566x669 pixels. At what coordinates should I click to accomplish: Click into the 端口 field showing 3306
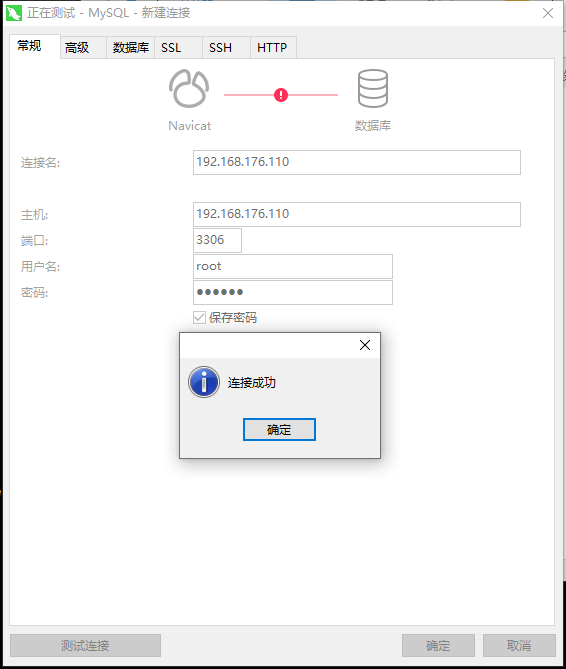[x=217, y=240]
